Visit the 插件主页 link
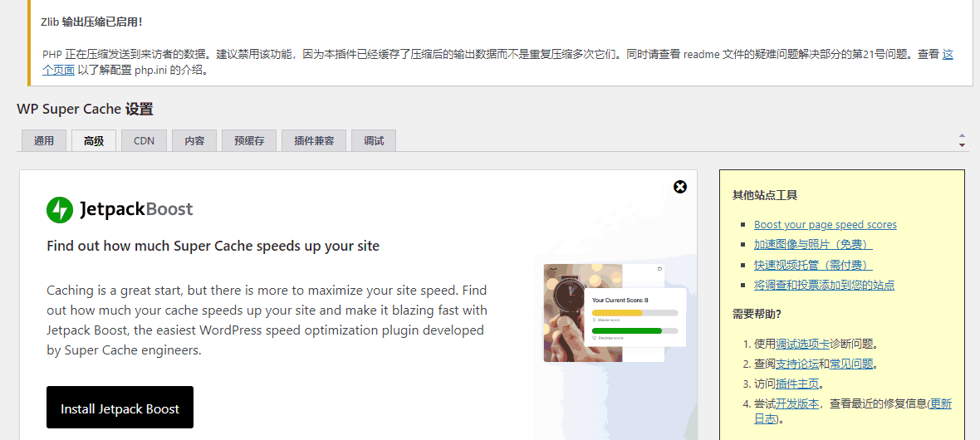The height and width of the screenshot is (440, 980). coord(797,384)
